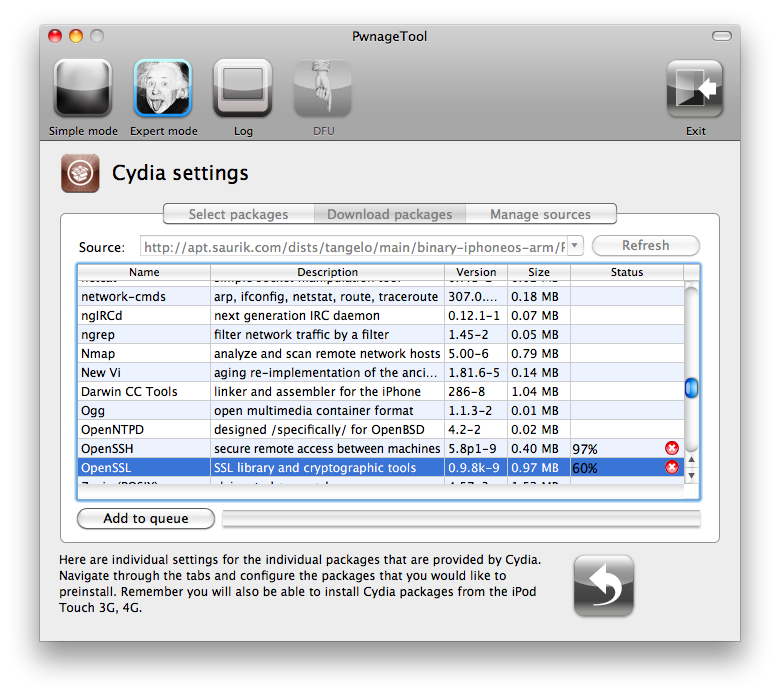Sort packages by Name column header
Viewport: 780px width, 696px height.
tap(144, 272)
